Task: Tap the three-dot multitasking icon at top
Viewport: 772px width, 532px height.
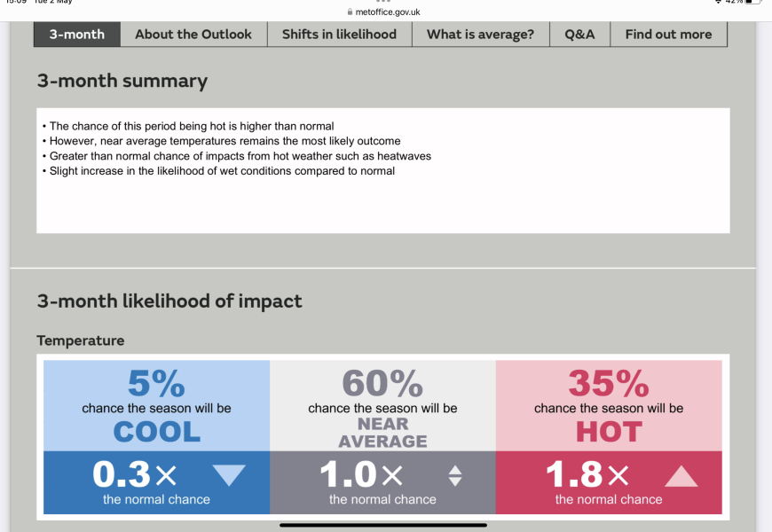Action: (383, 2)
